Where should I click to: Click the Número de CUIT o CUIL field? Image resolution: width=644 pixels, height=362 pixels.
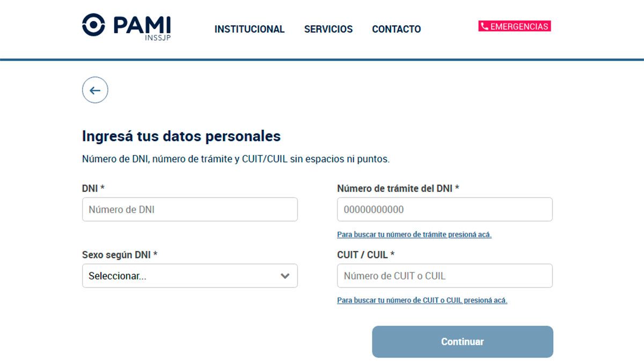pos(444,276)
